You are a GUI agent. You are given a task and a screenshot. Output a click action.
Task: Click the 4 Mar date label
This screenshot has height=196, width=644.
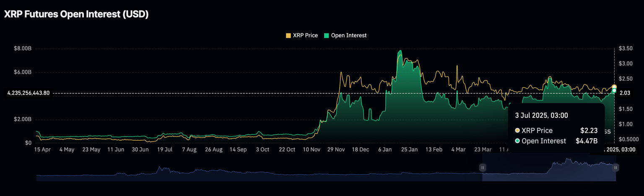(x=458, y=150)
